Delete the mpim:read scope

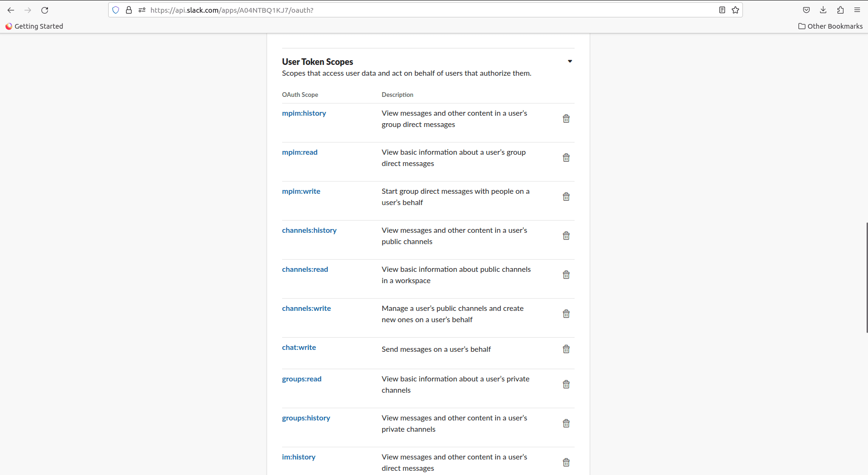pyautogui.click(x=566, y=158)
